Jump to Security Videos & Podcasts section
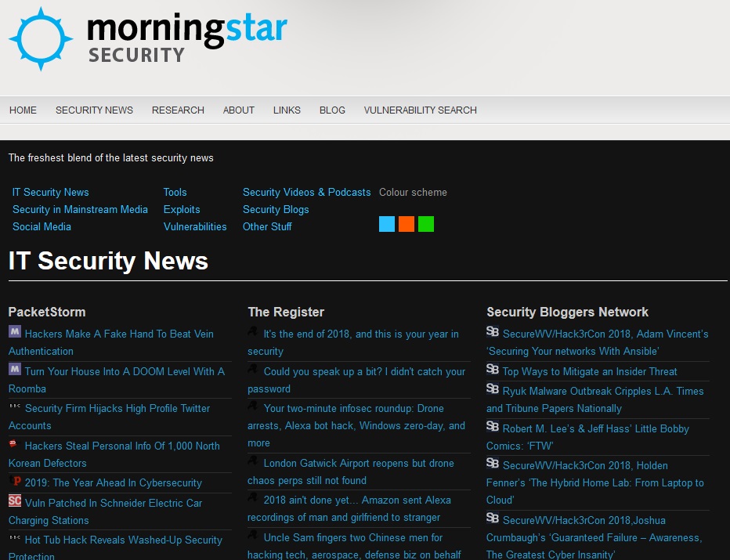 click(306, 192)
